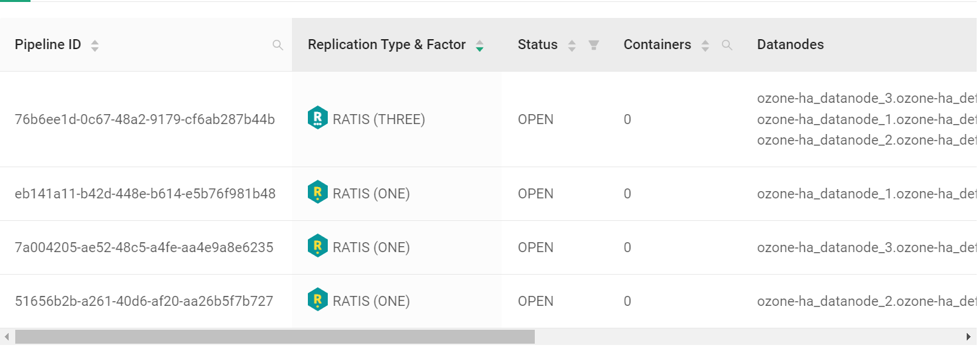Sort Status column using sorter arrows
980x347 pixels.
pyautogui.click(x=572, y=46)
